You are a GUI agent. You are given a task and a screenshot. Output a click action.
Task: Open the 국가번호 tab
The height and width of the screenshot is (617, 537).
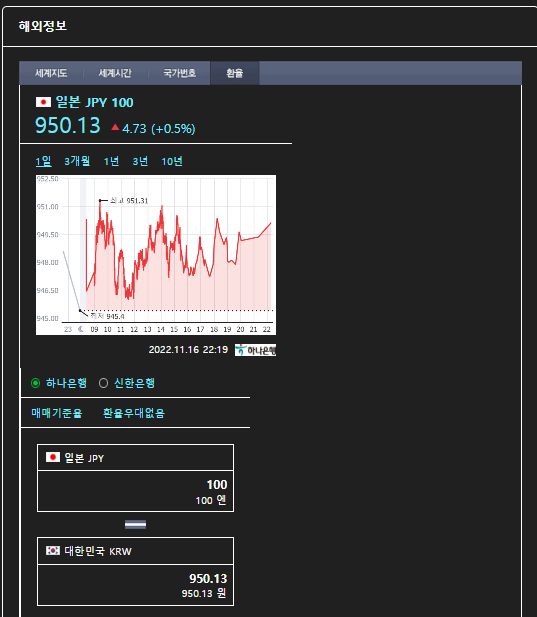[179, 73]
